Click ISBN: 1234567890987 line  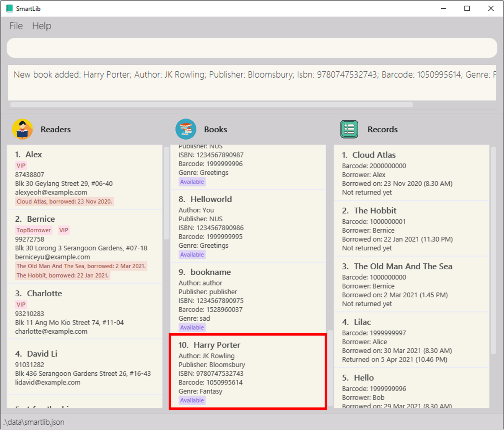click(x=211, y=155)
